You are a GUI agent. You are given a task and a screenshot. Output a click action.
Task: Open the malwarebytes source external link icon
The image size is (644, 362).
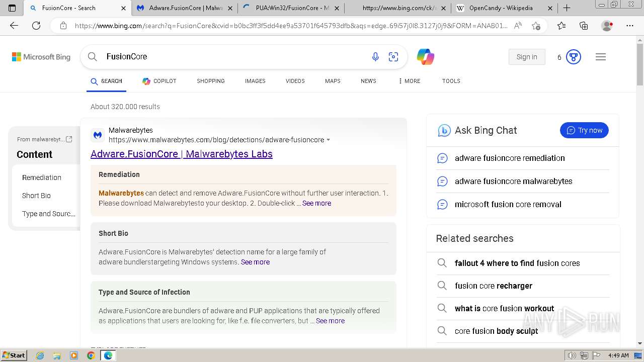click(69, 139)
